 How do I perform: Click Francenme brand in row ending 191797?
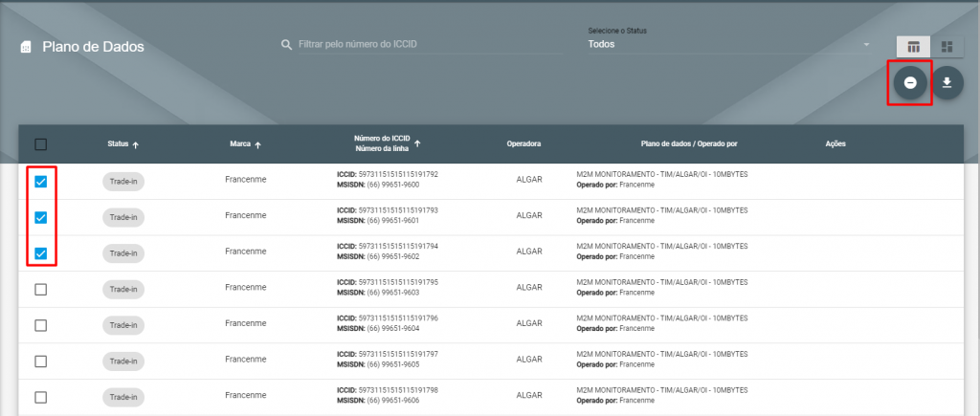tap(246, 360)
